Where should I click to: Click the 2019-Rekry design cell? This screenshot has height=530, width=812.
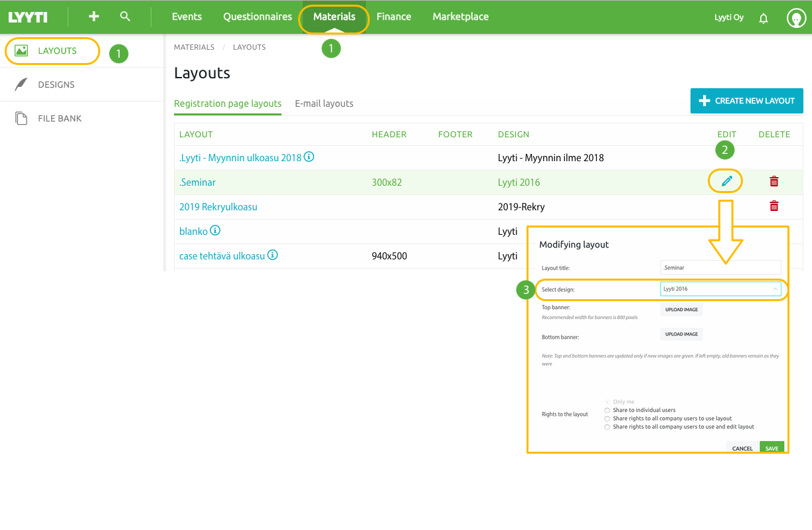(521, 207)
